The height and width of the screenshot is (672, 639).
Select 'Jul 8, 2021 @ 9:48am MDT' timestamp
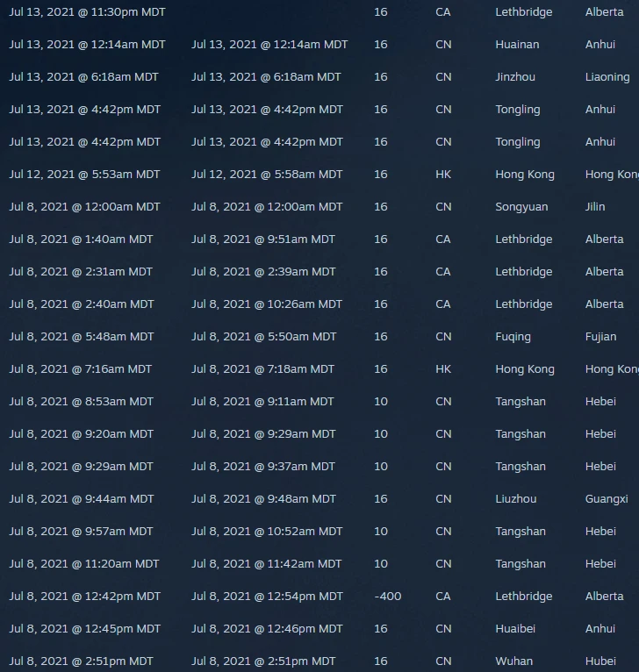click(x=263, y=499)
